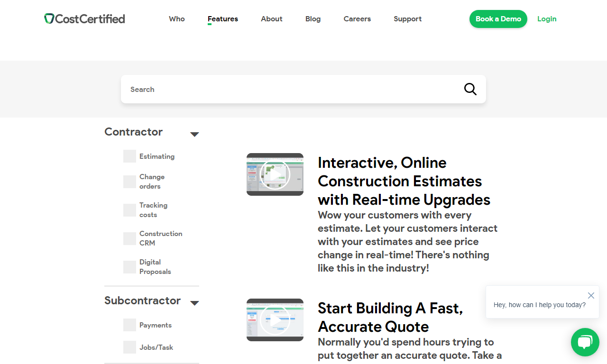Visit the Support page
The width and height of the screenshot is (607, 364).
(x=407, y=19)
